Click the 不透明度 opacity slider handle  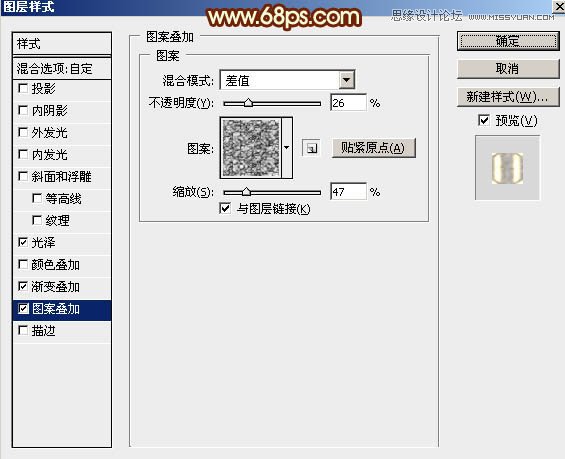[x=248, y=103]
